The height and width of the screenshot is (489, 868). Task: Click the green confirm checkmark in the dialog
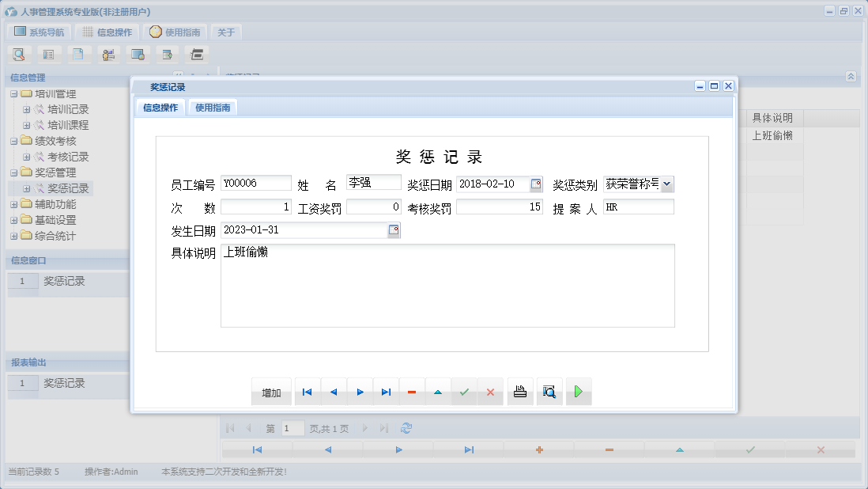click(x=464, y=391)
